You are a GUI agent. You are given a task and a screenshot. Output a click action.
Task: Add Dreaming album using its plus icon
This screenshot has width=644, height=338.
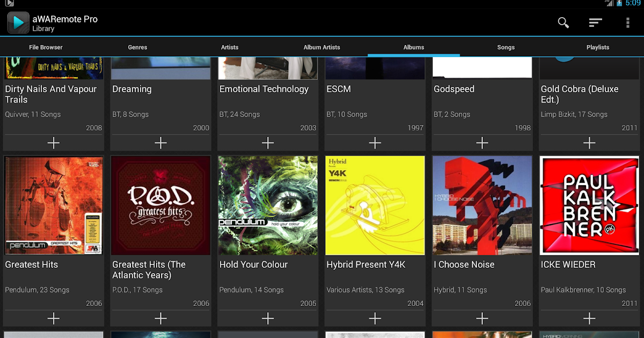[160, 143]
